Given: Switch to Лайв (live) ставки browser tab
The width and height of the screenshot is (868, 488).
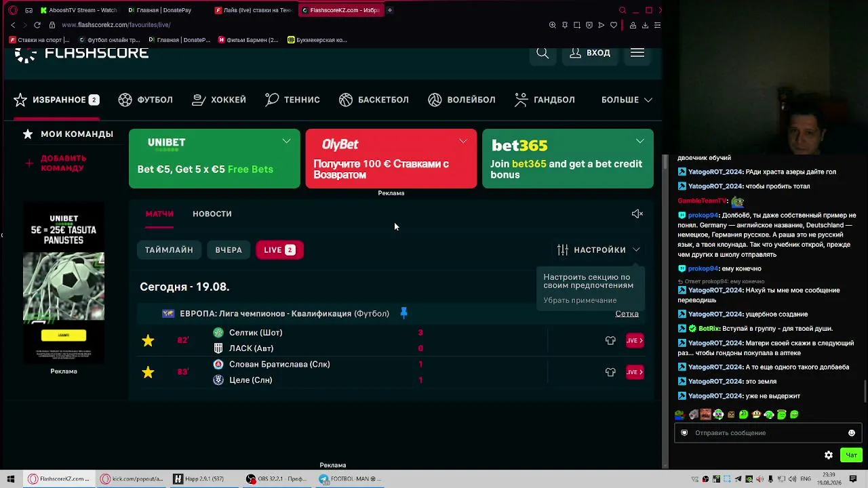Looking at the screenshot, I should pos(254,10).
